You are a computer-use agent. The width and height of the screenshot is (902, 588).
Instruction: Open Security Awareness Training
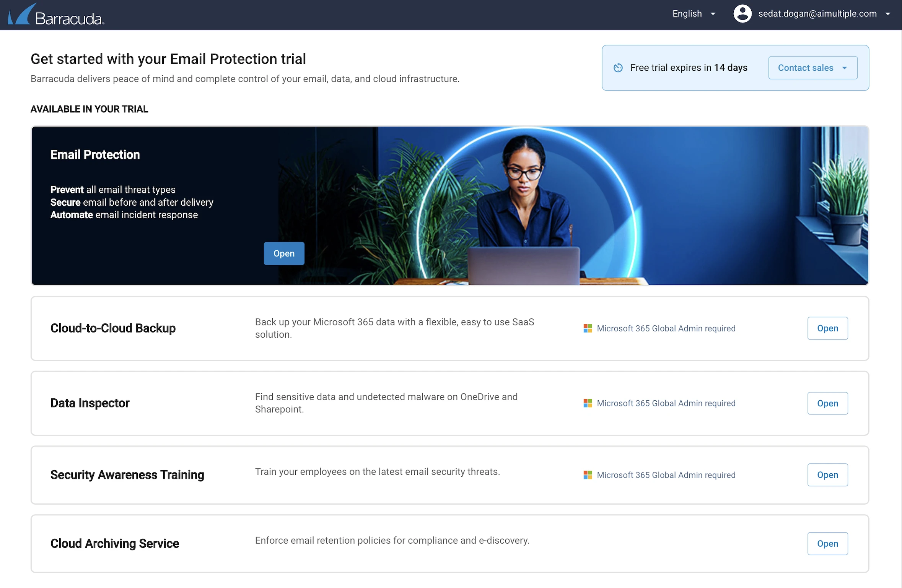pyautogui.click(x=827, y=475)
